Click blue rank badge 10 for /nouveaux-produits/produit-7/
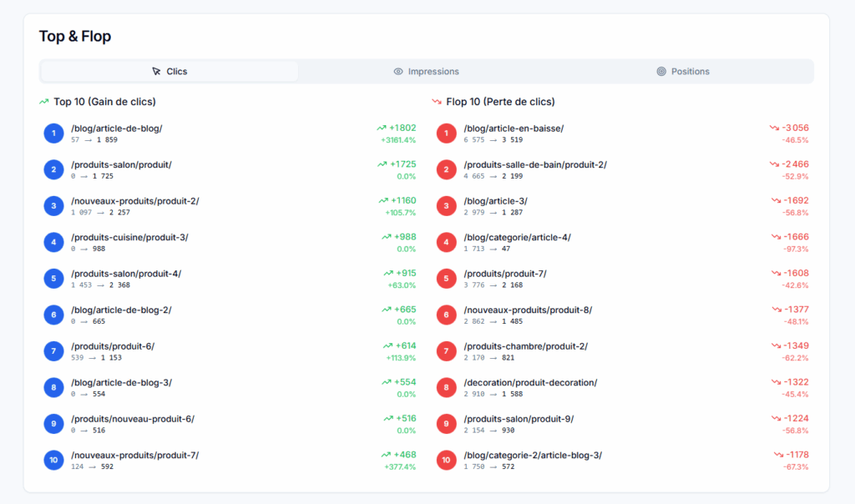 (x=53, y=461)
